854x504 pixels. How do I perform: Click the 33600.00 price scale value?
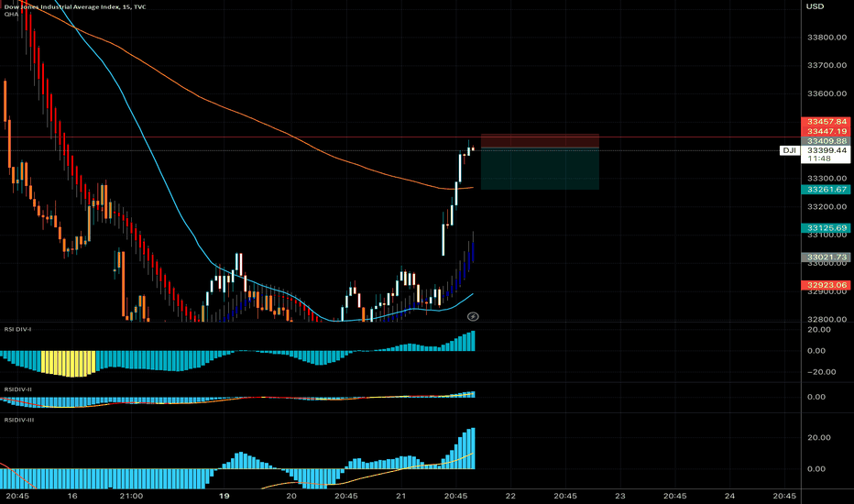pyautogui.click(x=827, y=93)
